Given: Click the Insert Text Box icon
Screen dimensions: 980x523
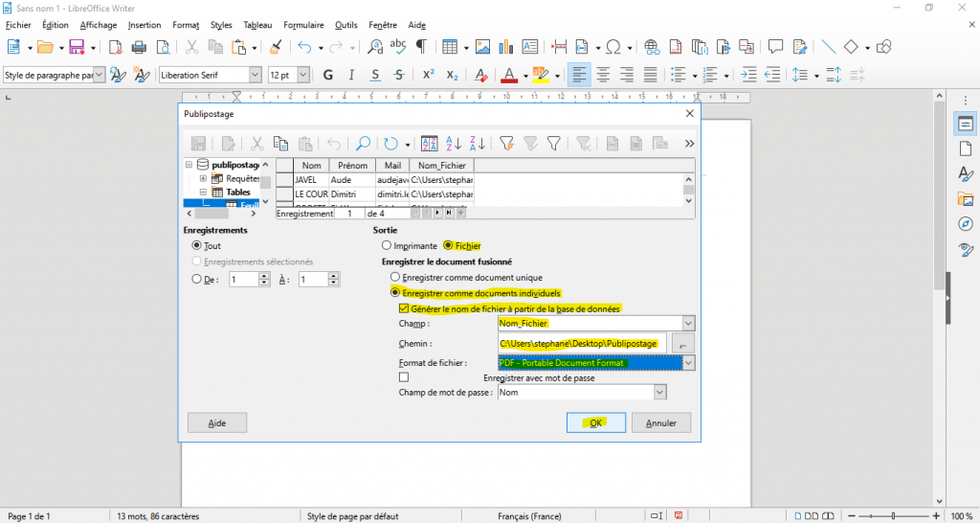Looking at the screenshot, I should click(530, 47).
